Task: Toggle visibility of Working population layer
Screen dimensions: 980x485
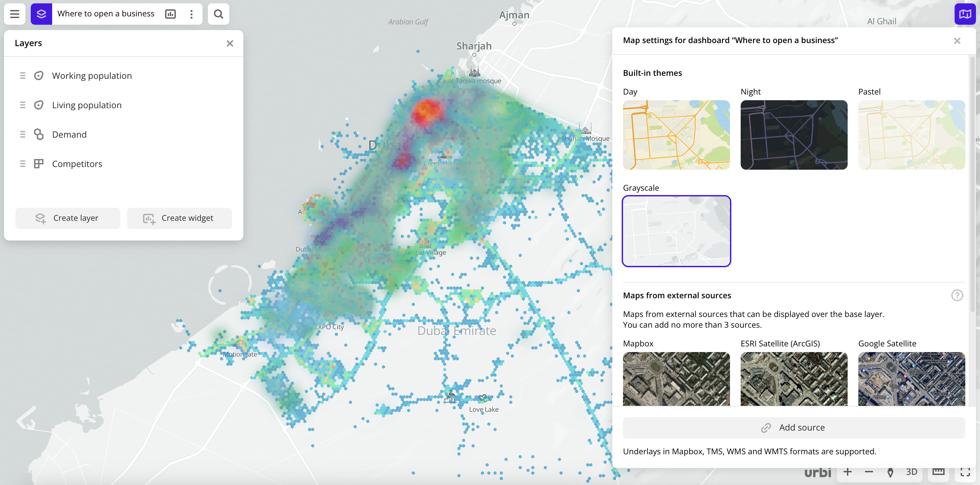Action: click(x=39, y=75)
